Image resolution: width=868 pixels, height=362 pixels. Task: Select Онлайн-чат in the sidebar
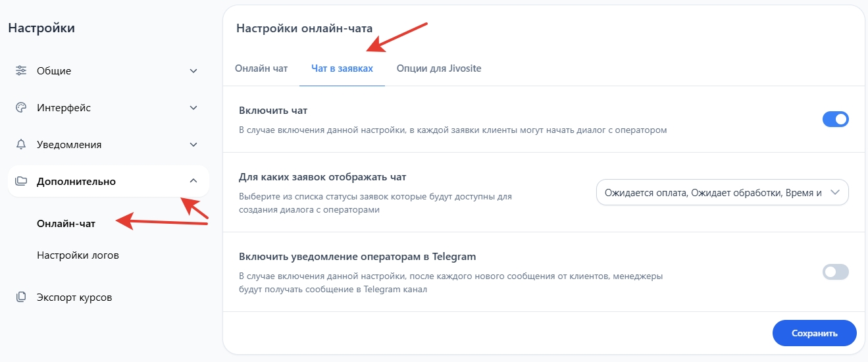[x=66, y=223]
